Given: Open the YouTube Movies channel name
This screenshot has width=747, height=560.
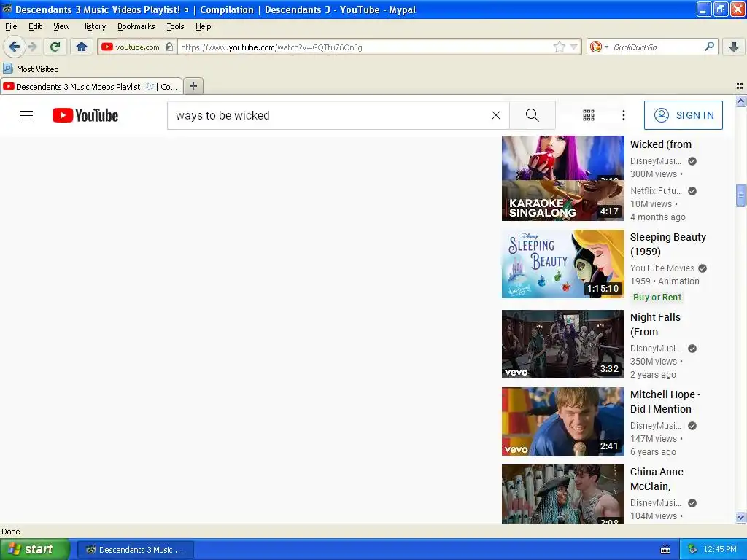Looking at the screenshot, I should pyautogui.click(x=662, y=268).
